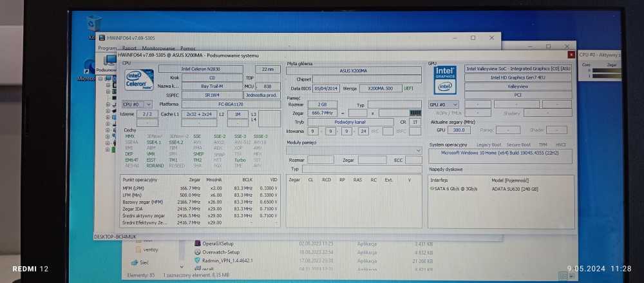Viewport: 644px width, 283px height.
Task: Open the Pomoc menu
Action: (x=188, y=48)
